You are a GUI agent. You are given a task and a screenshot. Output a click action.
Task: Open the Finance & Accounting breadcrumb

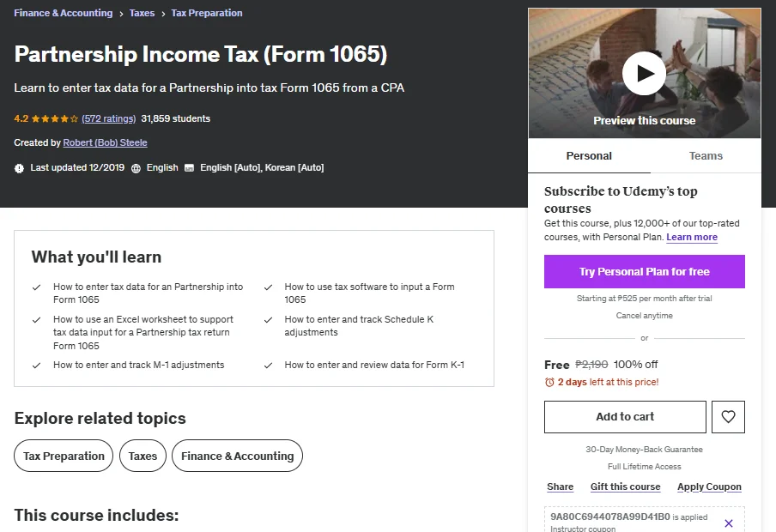[64, 13]
